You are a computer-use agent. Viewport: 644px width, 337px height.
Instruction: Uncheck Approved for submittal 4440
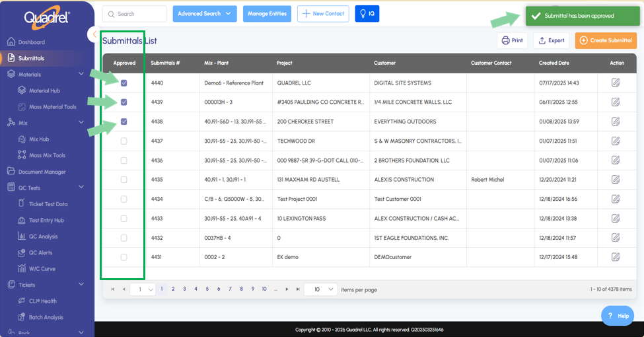pyautogui.click(x=124, y=83)
